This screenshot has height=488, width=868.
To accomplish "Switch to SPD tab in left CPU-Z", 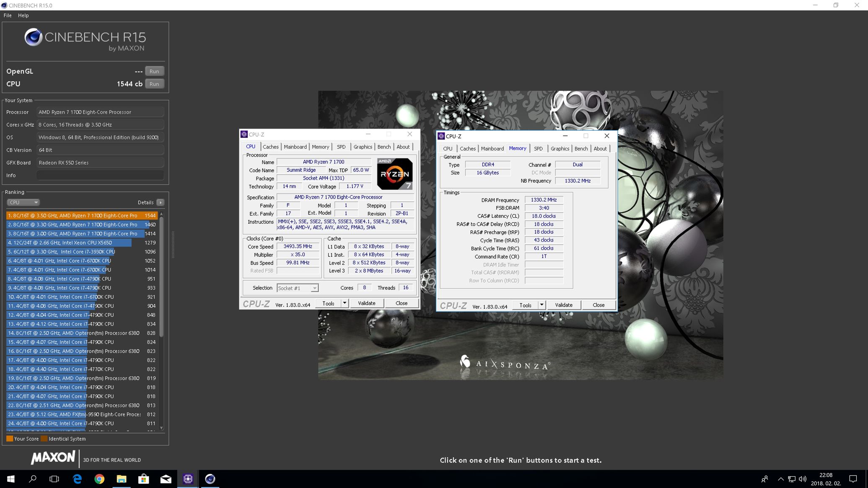I will point(341,147).
